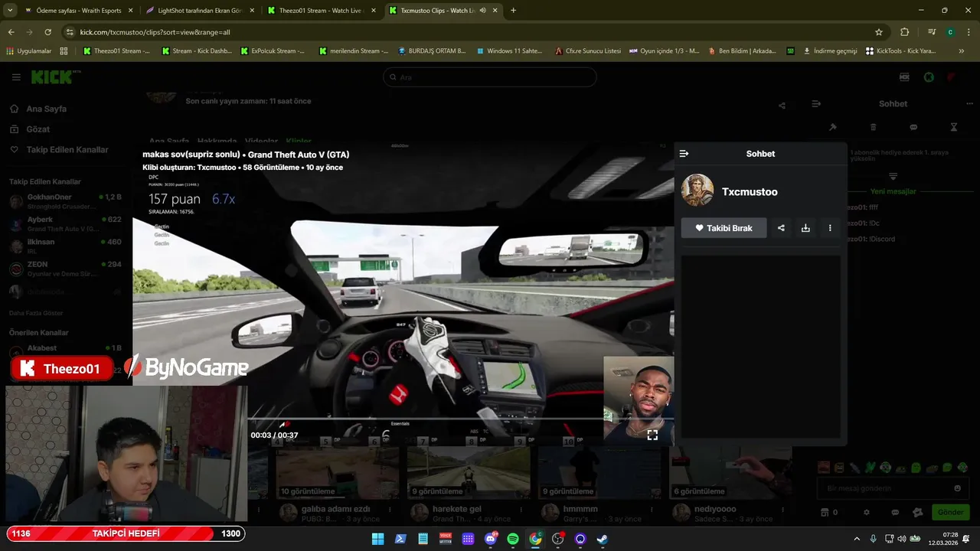Collapse background chat panel arrow icon
The width and height of the screenshot is (980, 551).
click(x=816, y=104)
